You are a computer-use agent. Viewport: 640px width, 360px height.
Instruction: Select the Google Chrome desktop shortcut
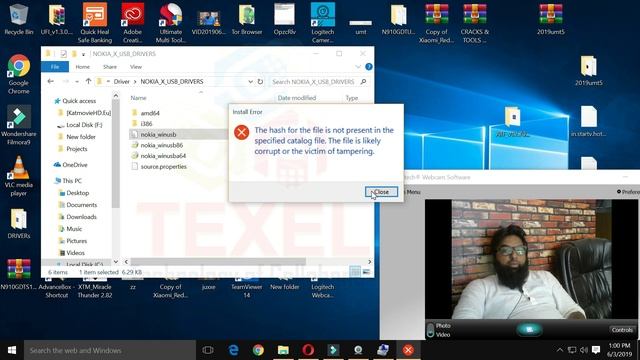click(18, 74)
